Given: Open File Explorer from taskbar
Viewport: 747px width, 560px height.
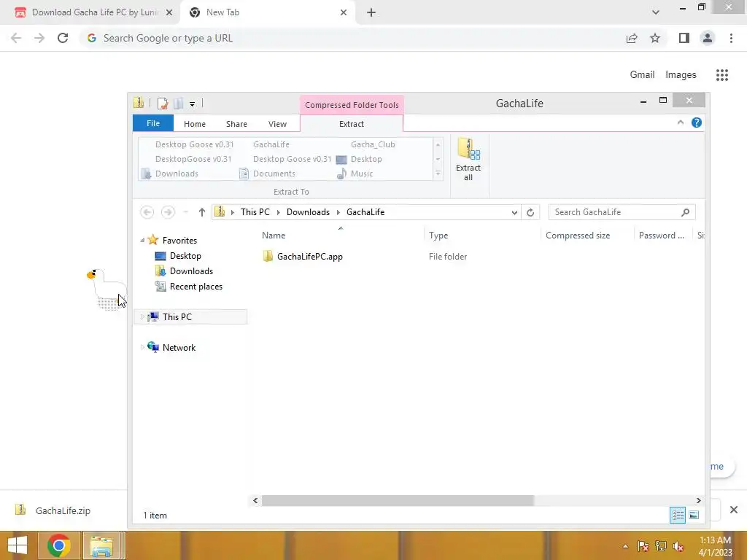Looking at the screenshot, I should [x=101, y=545].
